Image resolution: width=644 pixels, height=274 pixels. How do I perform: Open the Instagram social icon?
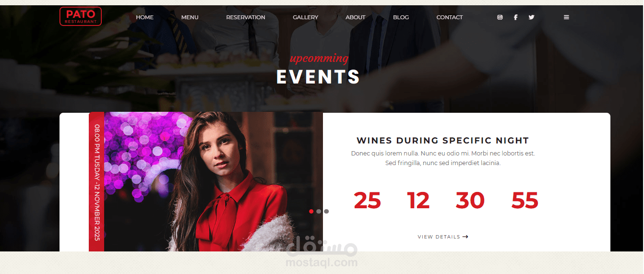[500, 17]
